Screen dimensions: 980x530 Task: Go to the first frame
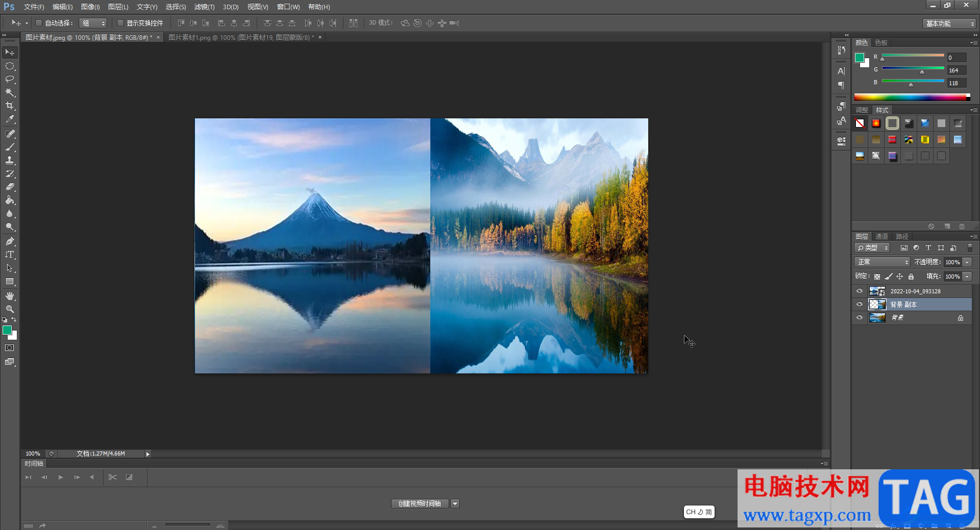tap(29, 477)
